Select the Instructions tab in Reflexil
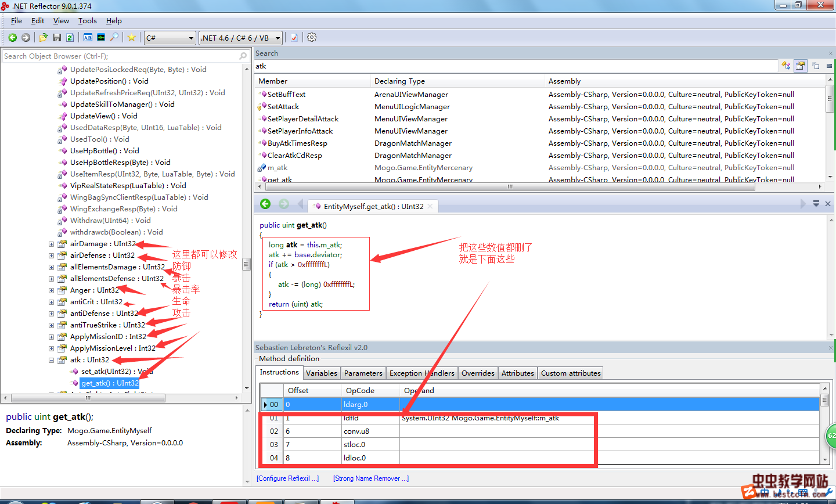 pyautogui.click(x=279, y=372)
